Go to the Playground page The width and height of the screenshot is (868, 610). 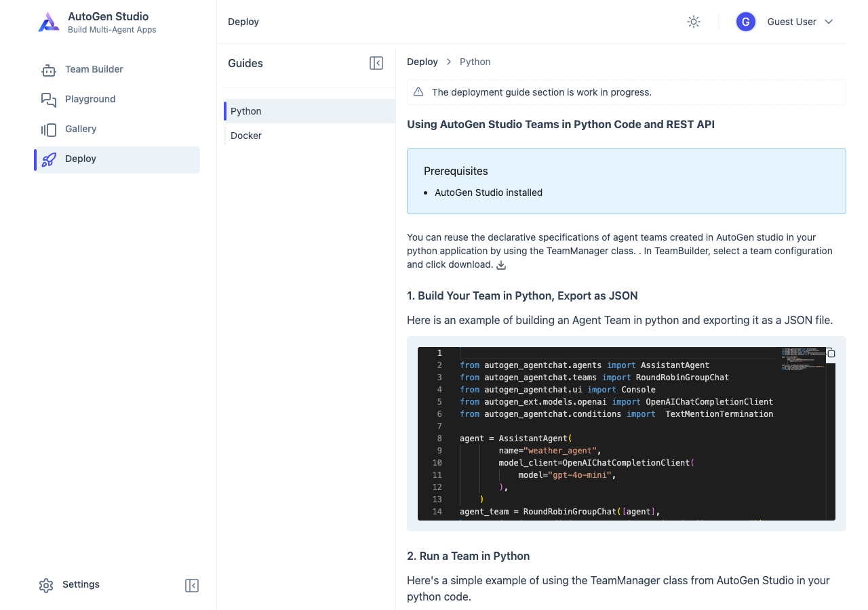(117, 99)
